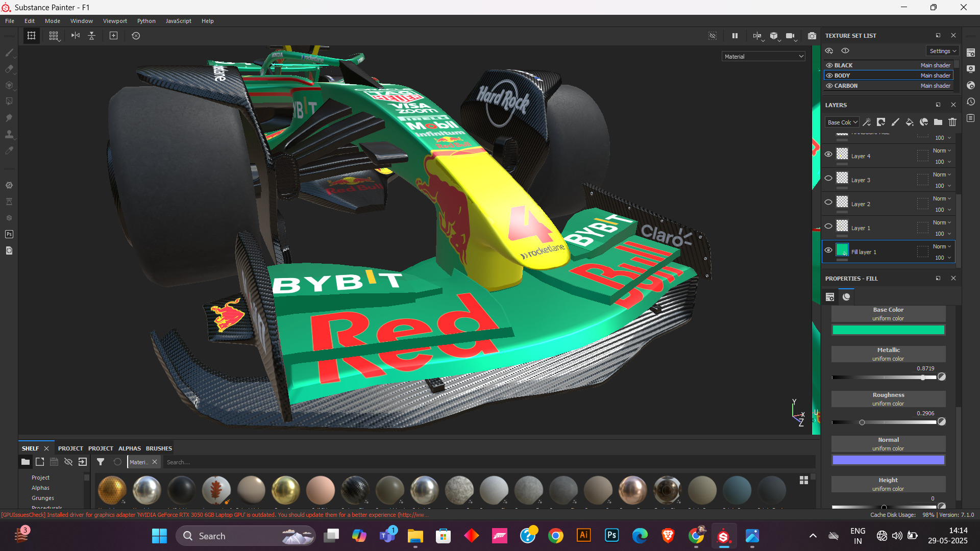Image resolution: width=980 pixels, height=551 pixels.
Task: Select the gold sphere material thumbnail
Action: tap(286, 490)
